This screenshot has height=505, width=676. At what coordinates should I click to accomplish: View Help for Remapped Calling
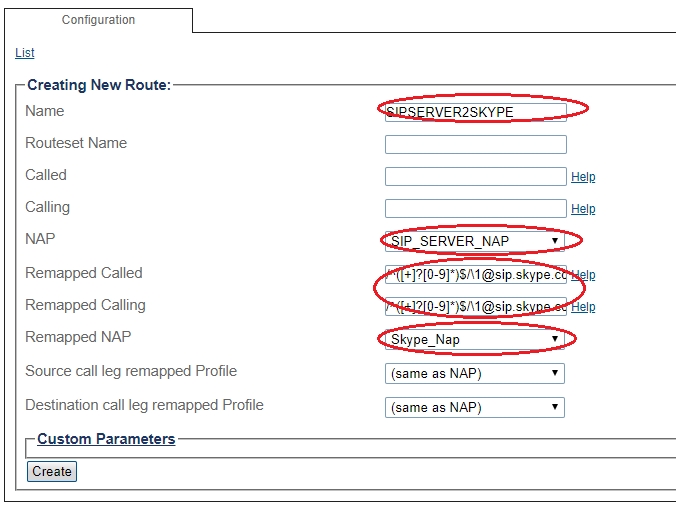click(x=583, y=307)
